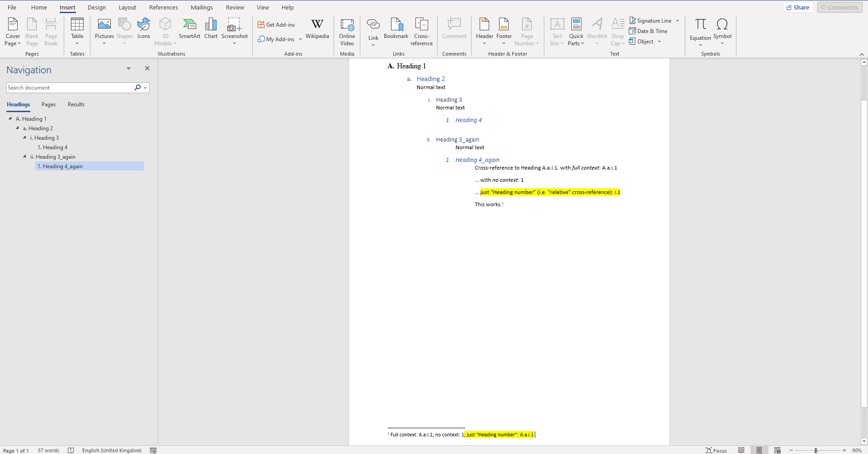
Task: Open Quick Parts gallery
Action: (x=576, y=32)
